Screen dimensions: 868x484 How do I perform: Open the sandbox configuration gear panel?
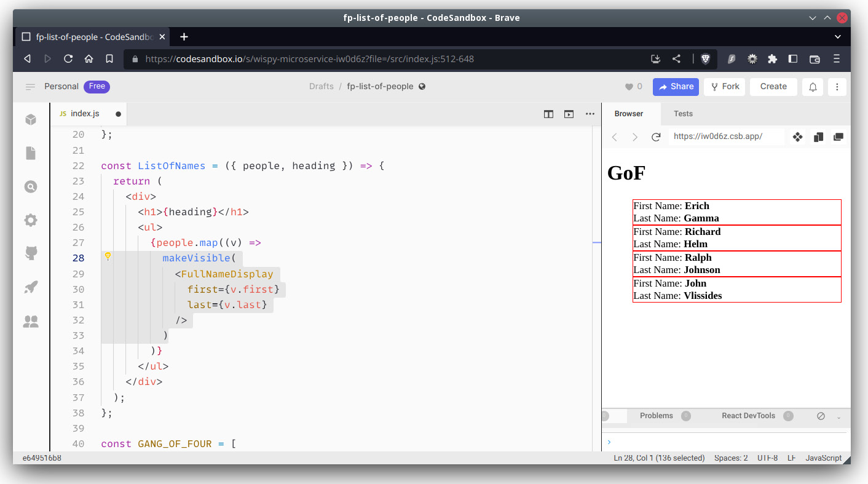pyautogui.click(x=31, y=220)
